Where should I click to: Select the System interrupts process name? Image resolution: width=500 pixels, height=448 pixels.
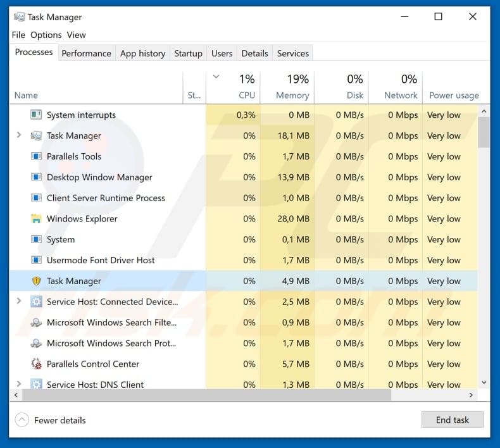[x=81, y=115]
